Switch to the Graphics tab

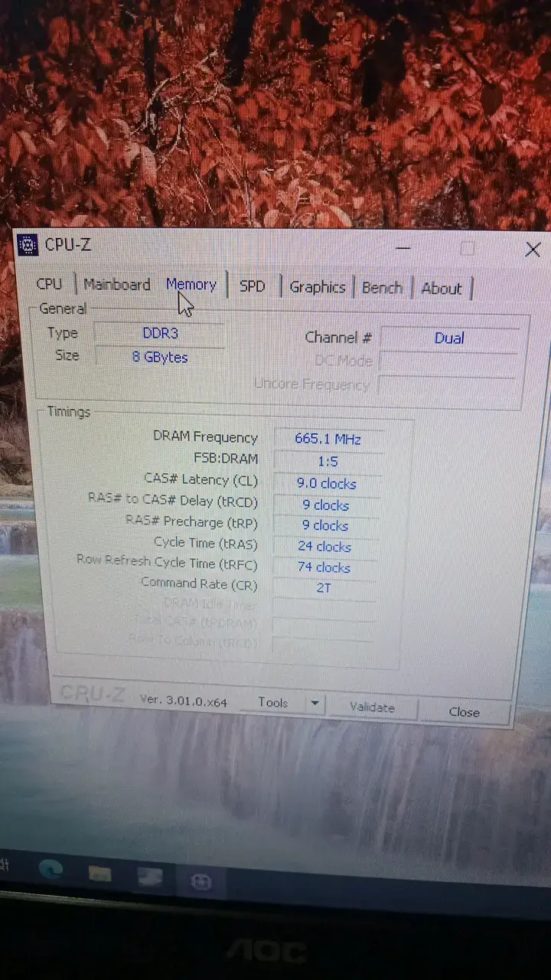pos(317,287)
